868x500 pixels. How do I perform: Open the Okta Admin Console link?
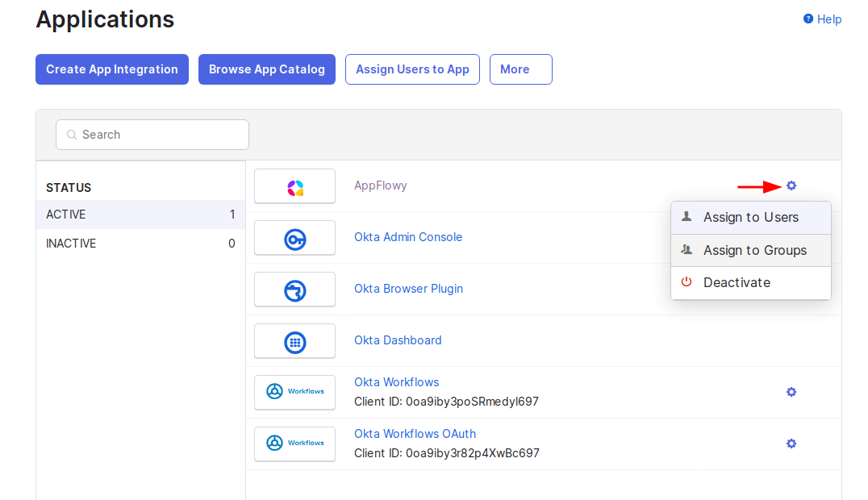[x=408, y=237]
